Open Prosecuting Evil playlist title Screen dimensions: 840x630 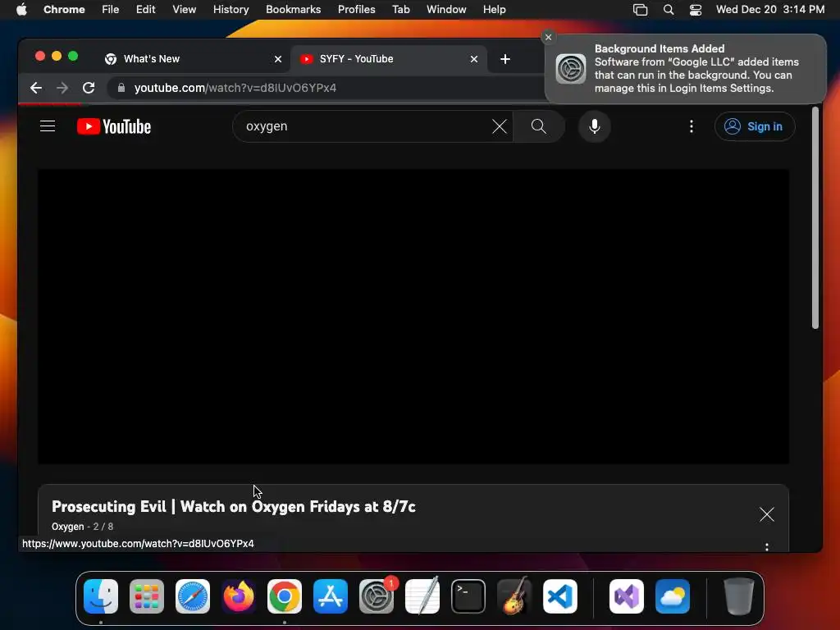tap(234, 507)
